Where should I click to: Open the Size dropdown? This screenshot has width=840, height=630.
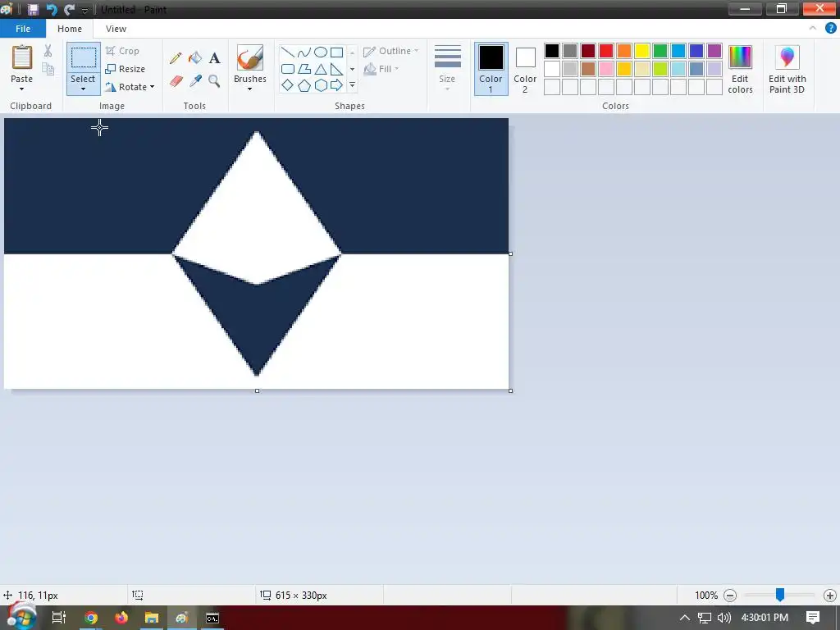coord(447,69)
